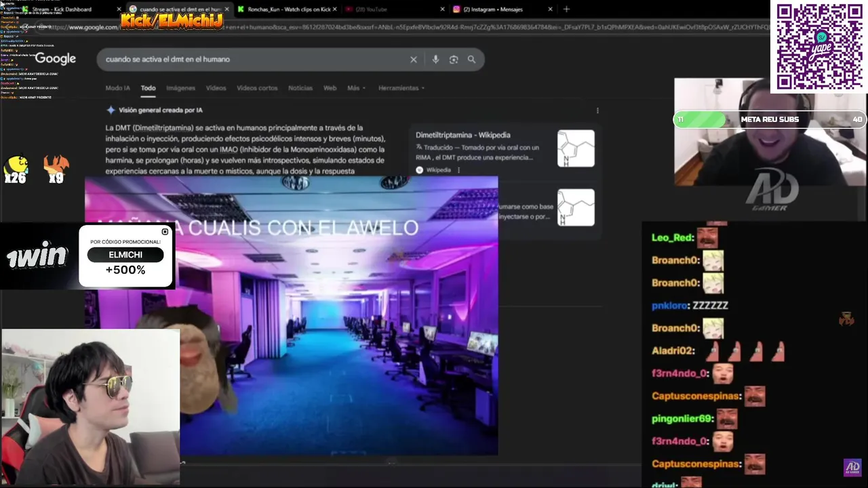Open the Wikipedia source three-dot options
The width and height of the screenshot is (868, 488).
click(459, 170)
